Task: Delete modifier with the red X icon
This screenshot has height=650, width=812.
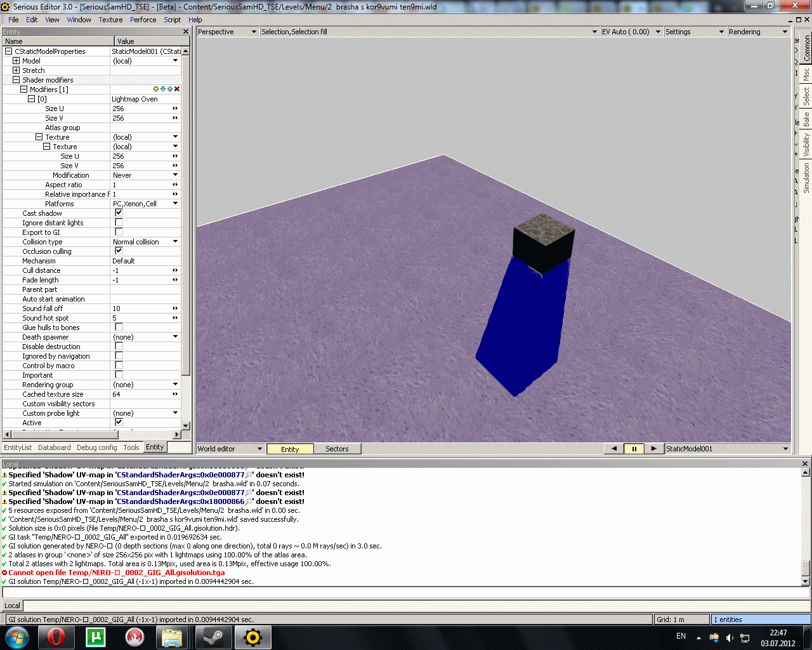Action: pos(177,90)
